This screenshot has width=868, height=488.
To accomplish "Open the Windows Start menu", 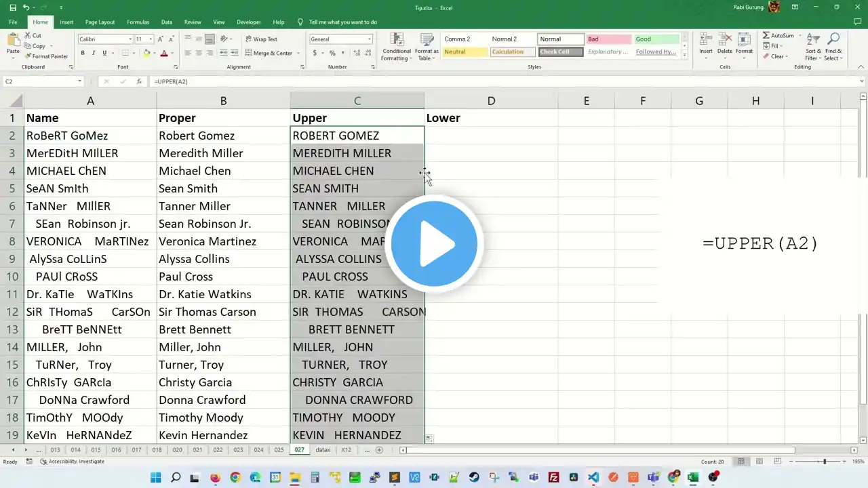I will tap(156, 478).
